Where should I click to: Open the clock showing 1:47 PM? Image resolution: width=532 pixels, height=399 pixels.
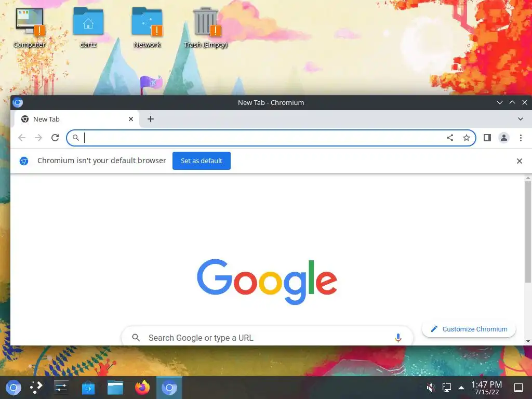(x=486, y=388)
